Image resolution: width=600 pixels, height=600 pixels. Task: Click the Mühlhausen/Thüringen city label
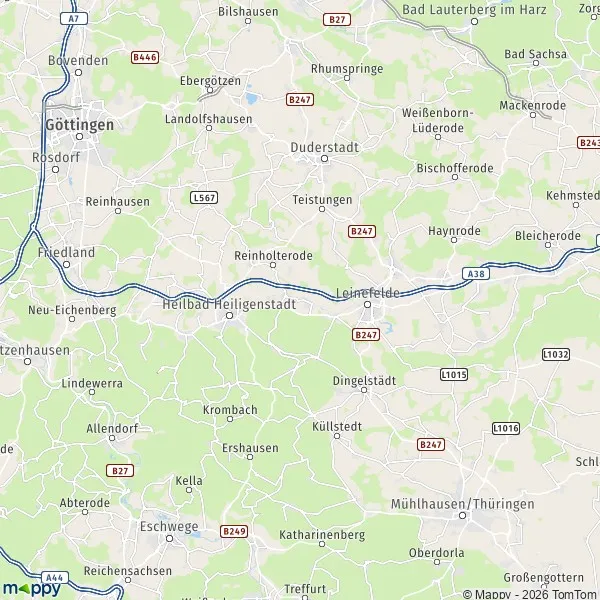[x=462, y=504]
